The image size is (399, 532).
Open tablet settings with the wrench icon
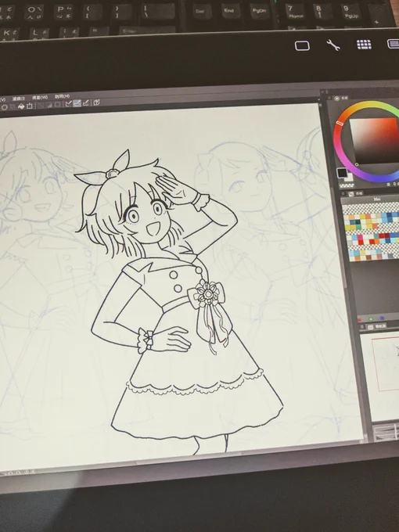[333, 45]
